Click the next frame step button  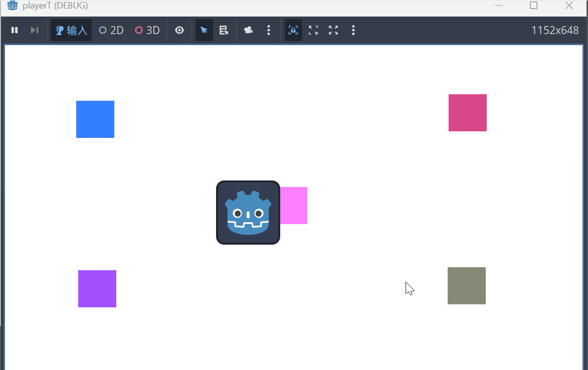tap(35, 30)
